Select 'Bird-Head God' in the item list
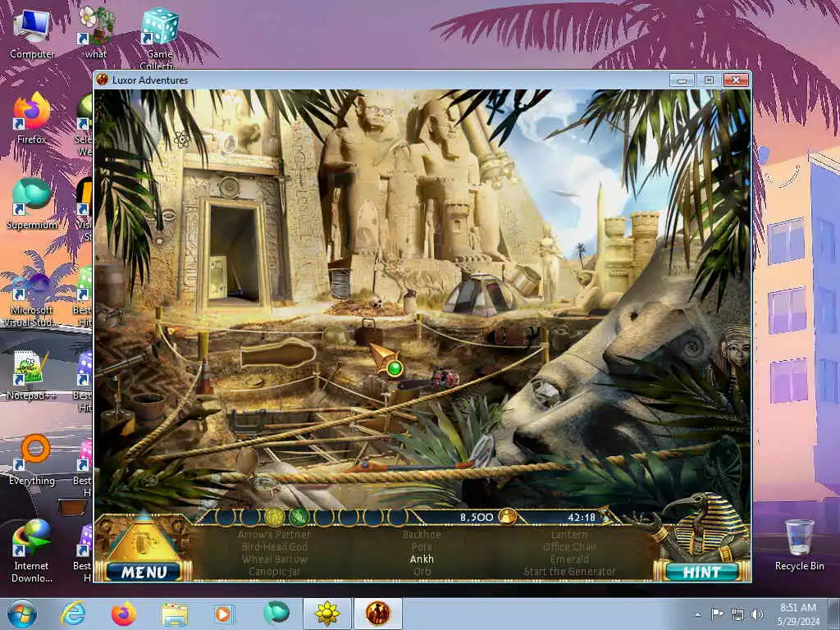 pyautogui.click(x=274, y=547)
